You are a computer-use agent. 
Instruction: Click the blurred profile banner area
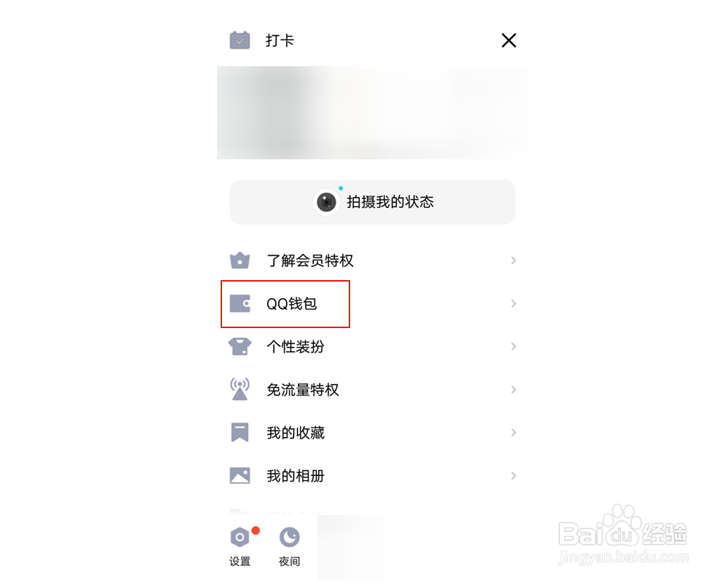pyautogui.click(x=372, y=113)
